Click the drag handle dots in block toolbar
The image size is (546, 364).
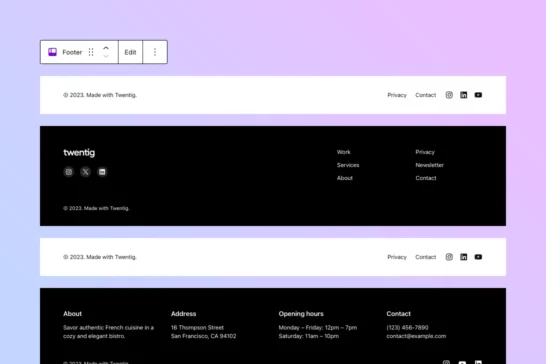pyautogui.click(x=91, y=52)
